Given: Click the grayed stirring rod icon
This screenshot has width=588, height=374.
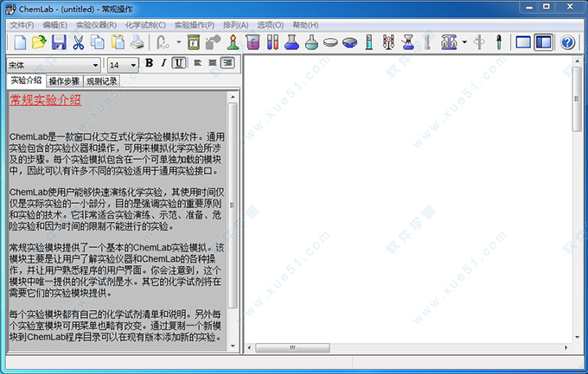Looking at the screenshot, I should pos(479,42).
